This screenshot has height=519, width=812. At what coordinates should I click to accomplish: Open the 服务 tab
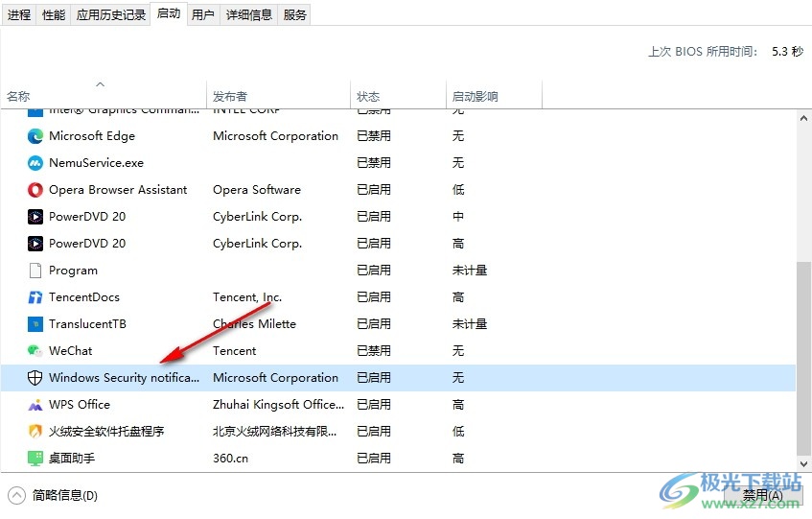pos(294,15)
